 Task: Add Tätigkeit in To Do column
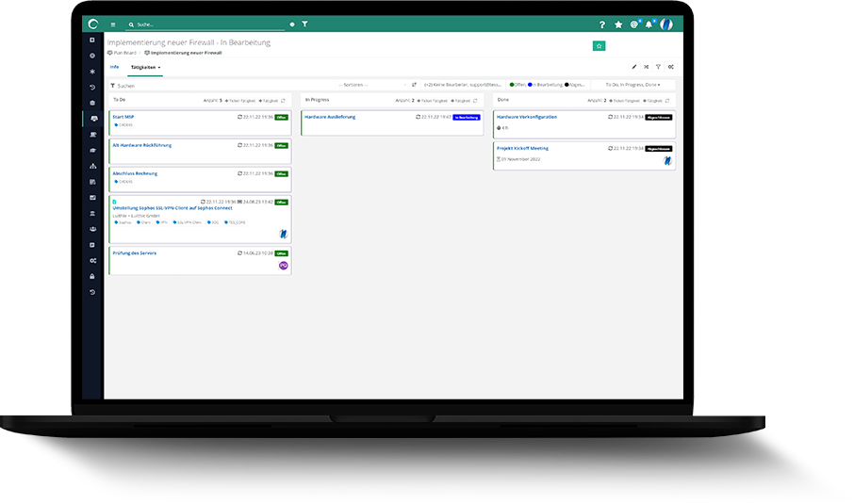[x=269, y=101]
